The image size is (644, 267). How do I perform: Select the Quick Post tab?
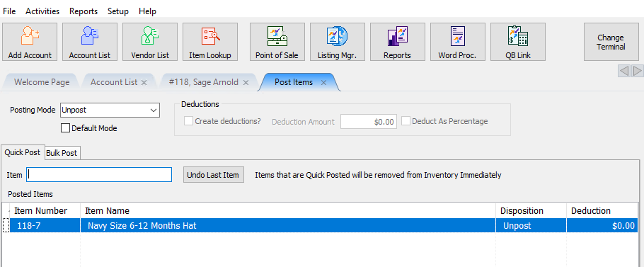pos(22,152)
